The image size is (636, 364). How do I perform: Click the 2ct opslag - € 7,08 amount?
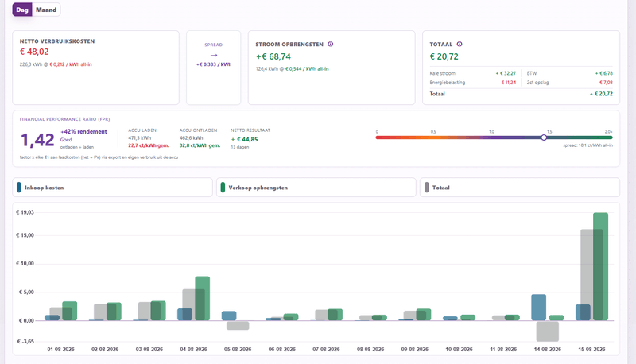point(605,83)
